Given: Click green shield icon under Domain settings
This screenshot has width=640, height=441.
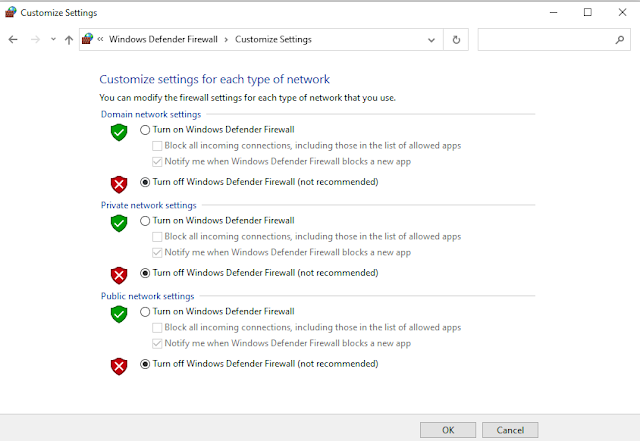Looking at the screenshot, I should [119, 132].
